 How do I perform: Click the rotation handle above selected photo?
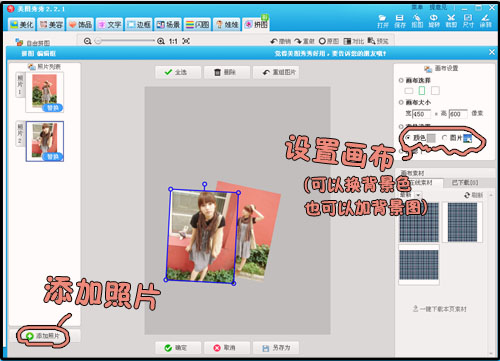coord(205,184)
